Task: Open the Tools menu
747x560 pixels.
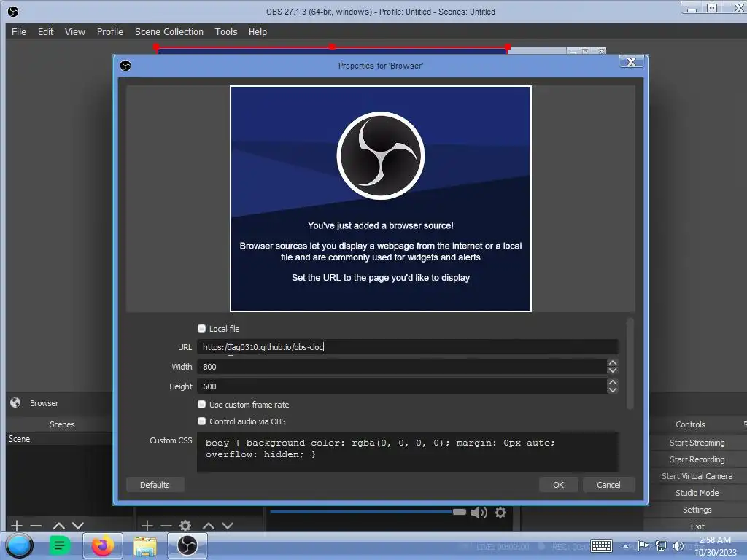Action: (226, 32)
